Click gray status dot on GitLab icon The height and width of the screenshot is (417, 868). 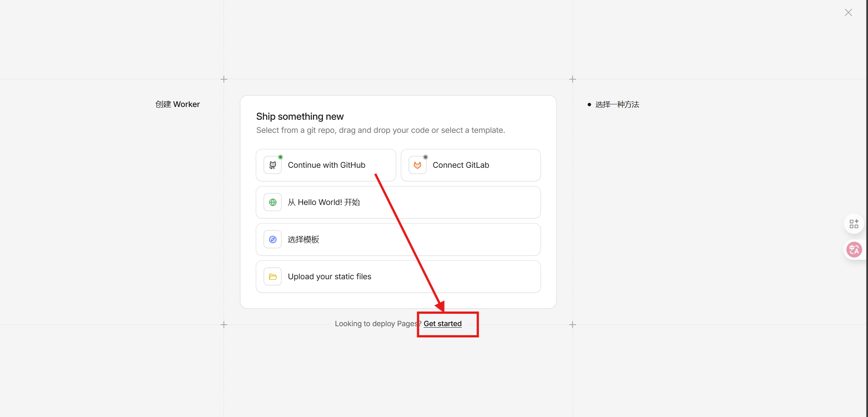[425, 157]
